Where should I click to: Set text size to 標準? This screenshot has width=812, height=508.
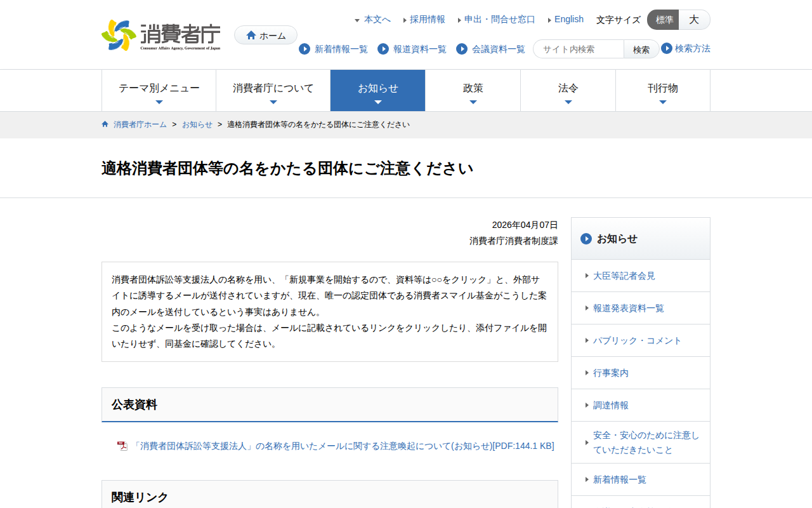pos(664,20)
